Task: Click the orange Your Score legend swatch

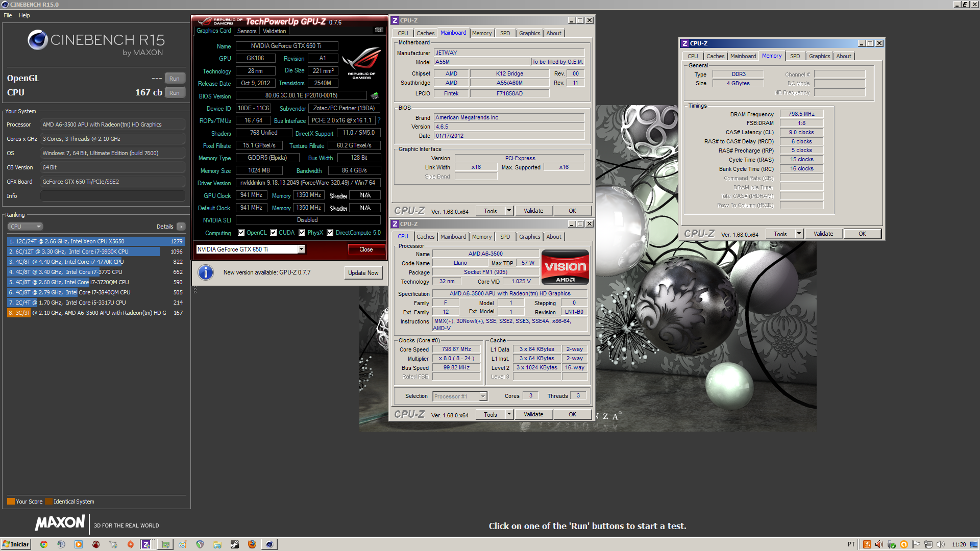Action: pyautogui.click(x=11, y=502)
